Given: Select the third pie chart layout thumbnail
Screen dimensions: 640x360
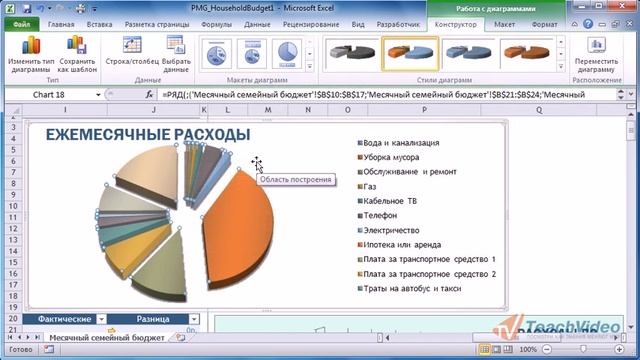Looking at the screenshot, I should (287, 53).
